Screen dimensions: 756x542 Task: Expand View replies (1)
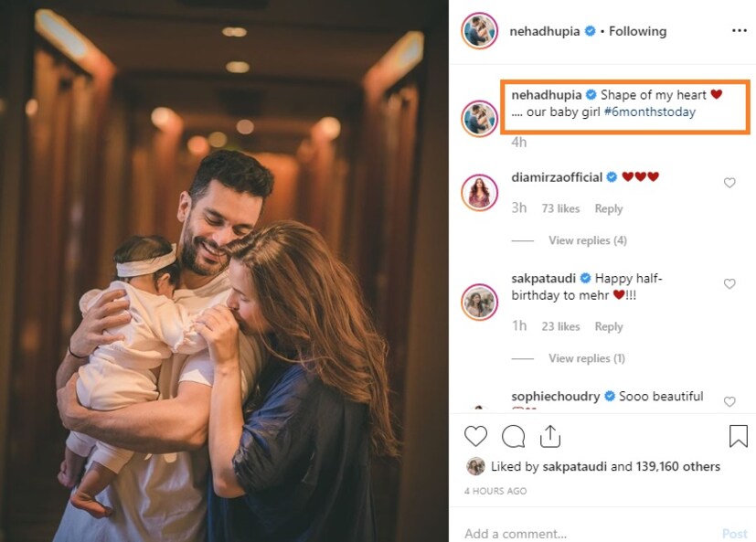(586, 358)
